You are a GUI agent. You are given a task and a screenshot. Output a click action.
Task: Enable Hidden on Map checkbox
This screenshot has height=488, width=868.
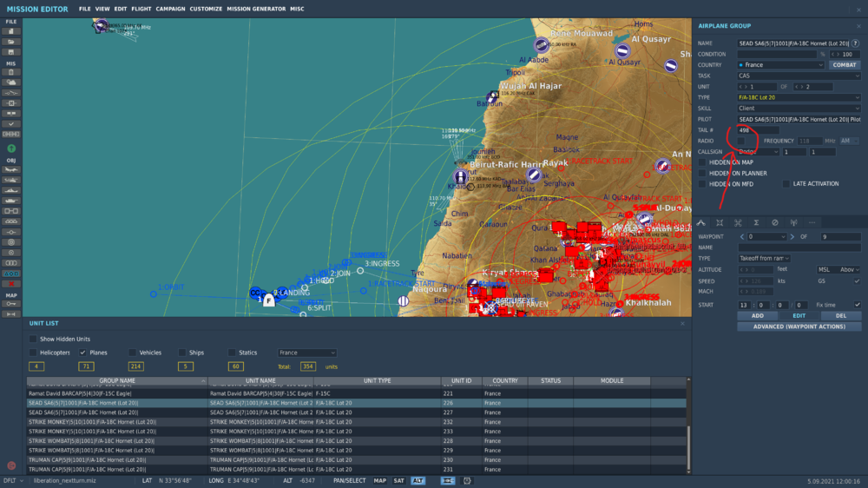coord(702,162)
